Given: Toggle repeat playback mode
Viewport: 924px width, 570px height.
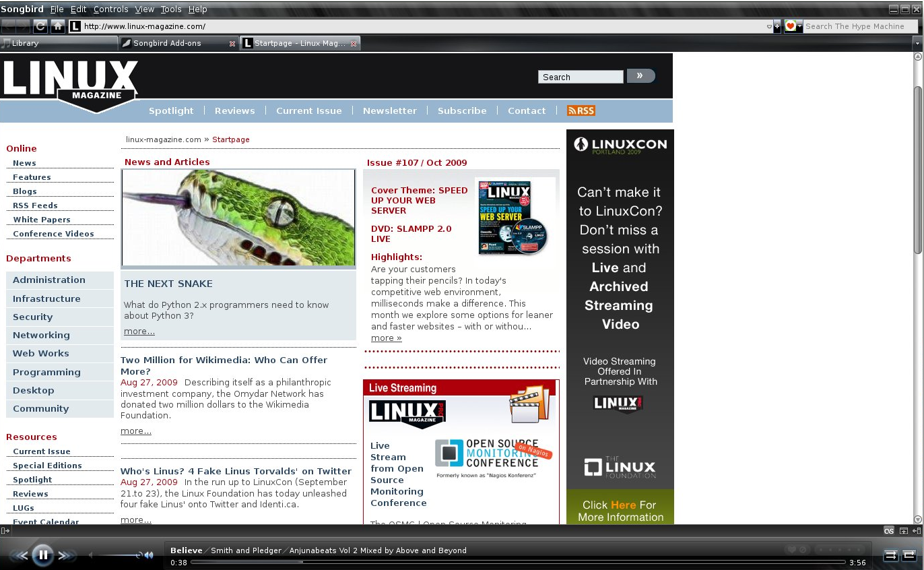Looking at the screenshot, I should pyautogui.click(x=909, y=555).
